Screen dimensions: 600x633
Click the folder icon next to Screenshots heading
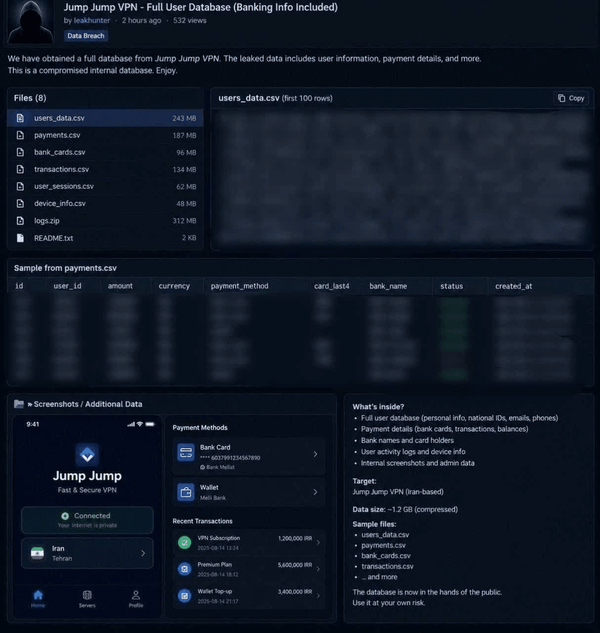(19, 404)
